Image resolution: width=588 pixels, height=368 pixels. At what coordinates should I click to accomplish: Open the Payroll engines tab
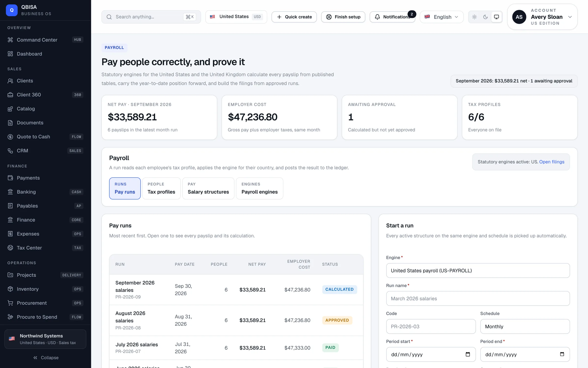point(259,188)
